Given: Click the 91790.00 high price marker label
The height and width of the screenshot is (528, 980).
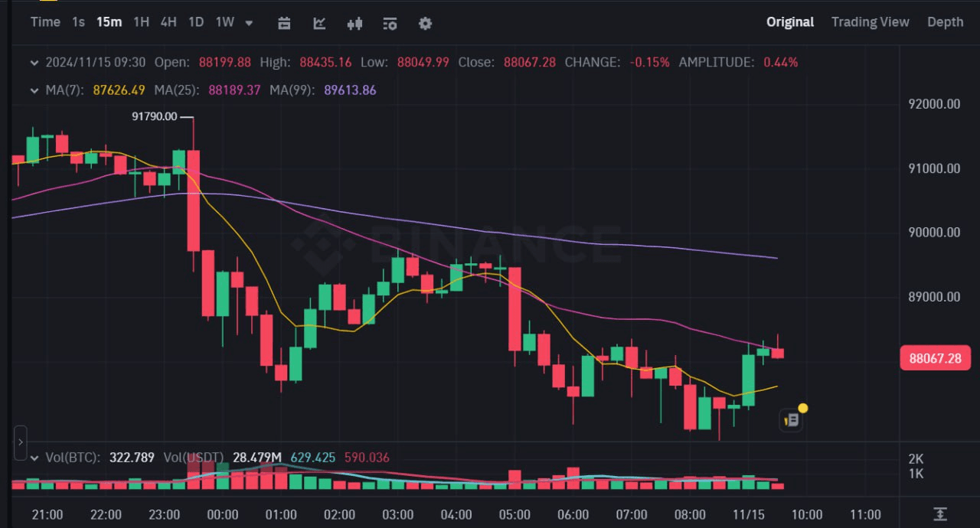Looking at the screenshot, I should 154,116.
